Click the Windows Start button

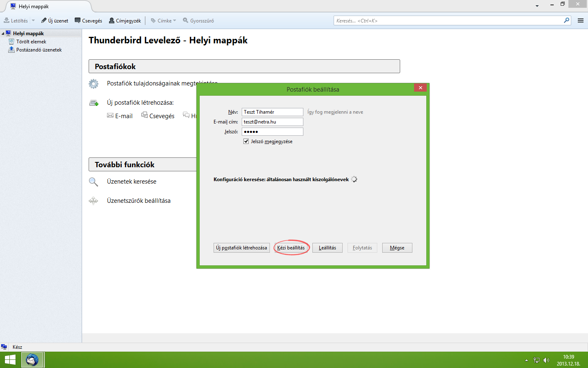pos(10,360)
